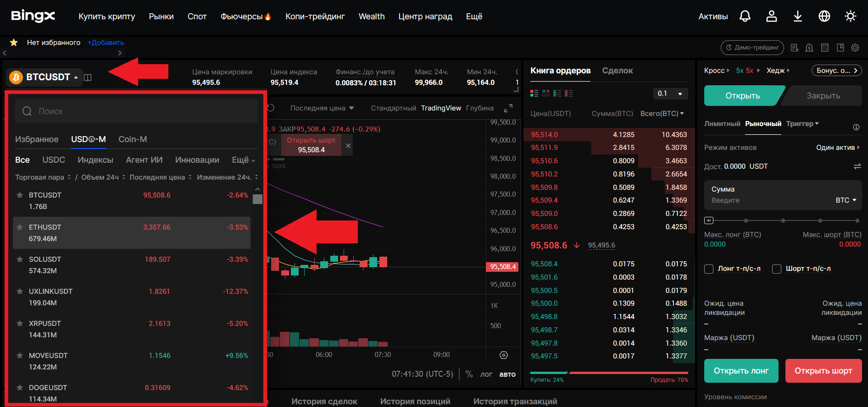Open the notifications bell icon

click(745, 16)
